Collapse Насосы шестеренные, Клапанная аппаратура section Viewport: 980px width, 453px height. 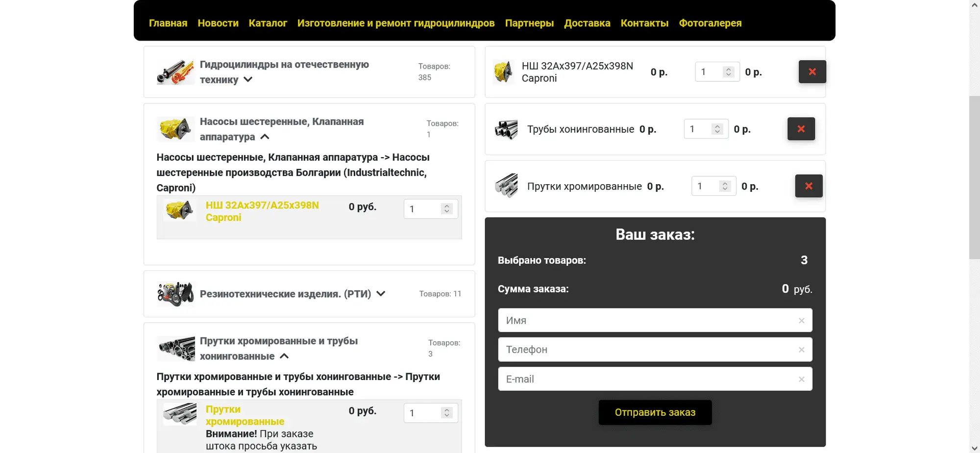pos(265,137)
